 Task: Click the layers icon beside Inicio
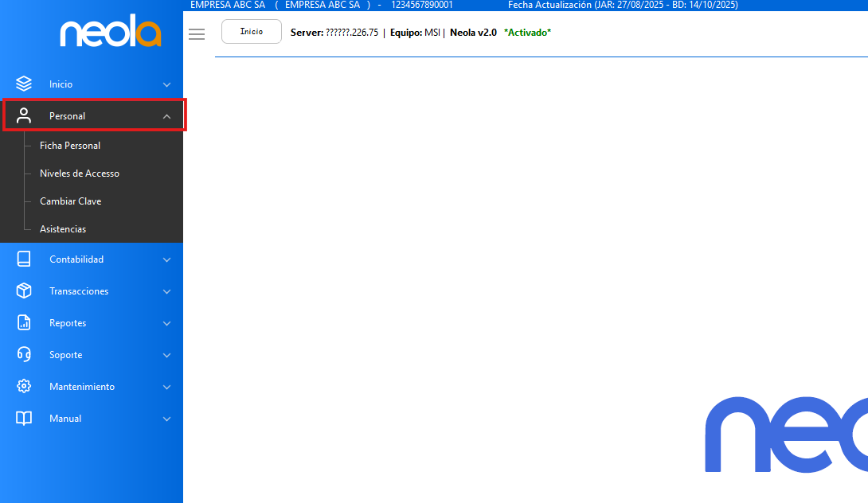(24, 84)
